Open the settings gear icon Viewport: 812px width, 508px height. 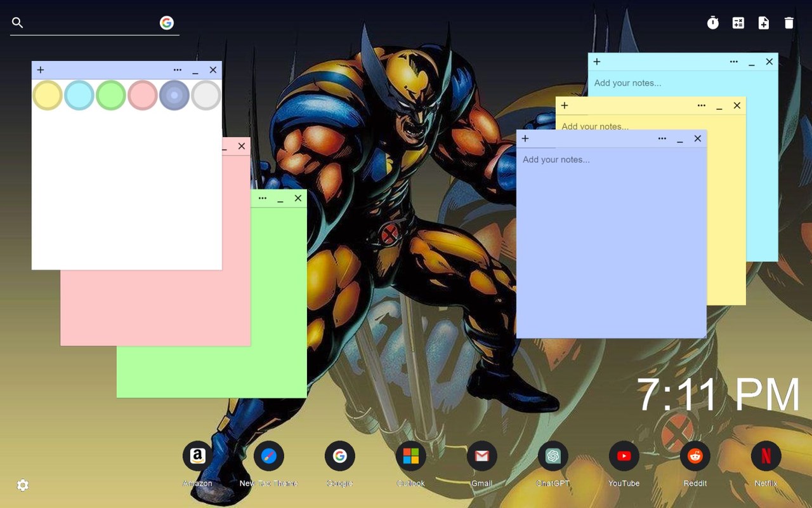click(23, 485)
